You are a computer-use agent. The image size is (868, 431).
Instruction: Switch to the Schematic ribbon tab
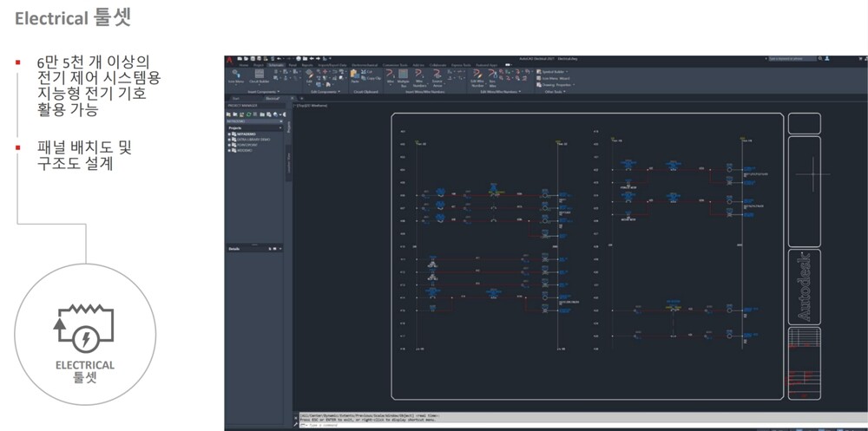[276, 65]
